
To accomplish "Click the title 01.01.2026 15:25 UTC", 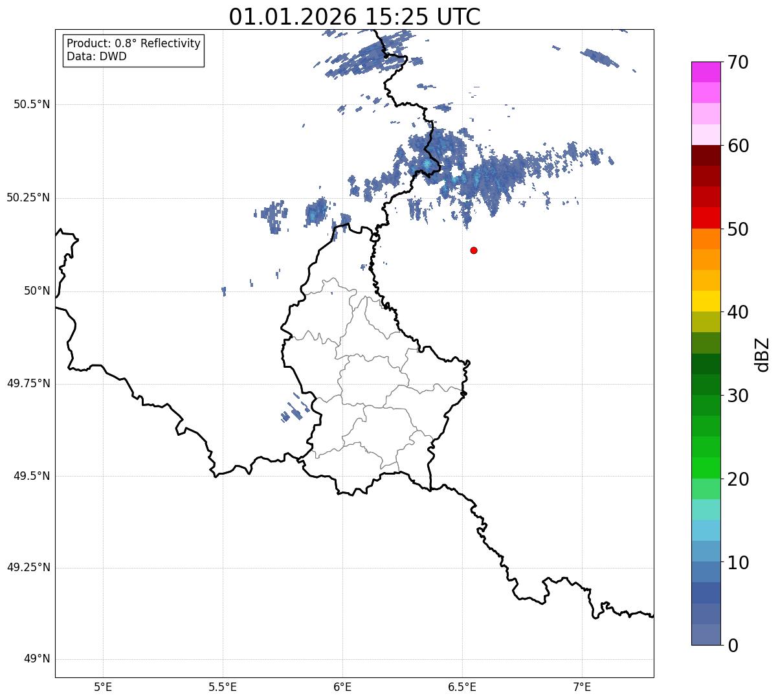I will coord(355,17).
